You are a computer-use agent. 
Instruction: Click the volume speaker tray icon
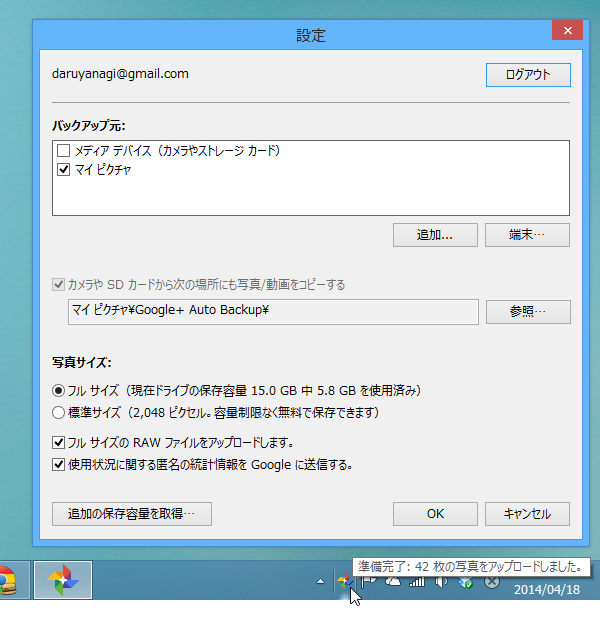[x=441, y=581]
